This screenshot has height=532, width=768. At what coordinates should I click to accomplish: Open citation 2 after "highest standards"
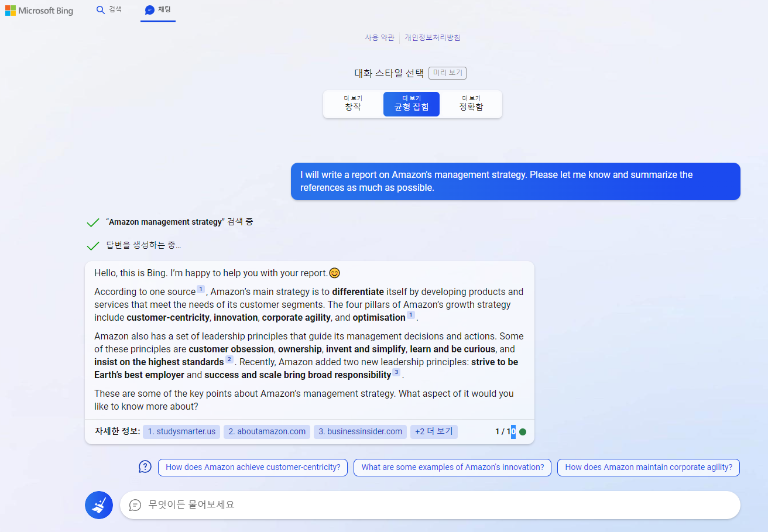click(x=229, y=359)
